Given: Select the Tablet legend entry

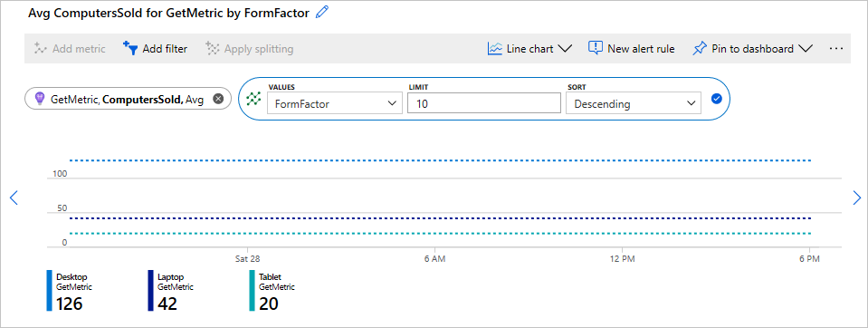Looking at the screenshot, I should point(272,290).
